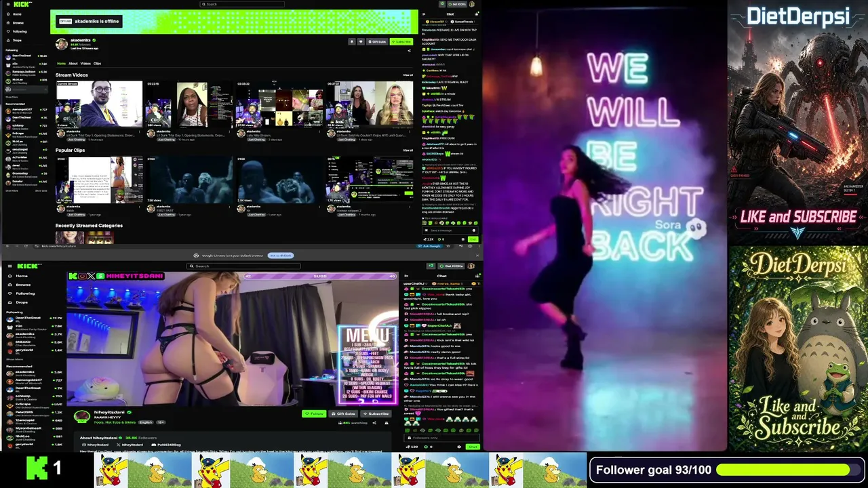Open hiheyitsdani channel avatar
868x488 pixels.
coord(82,416)
